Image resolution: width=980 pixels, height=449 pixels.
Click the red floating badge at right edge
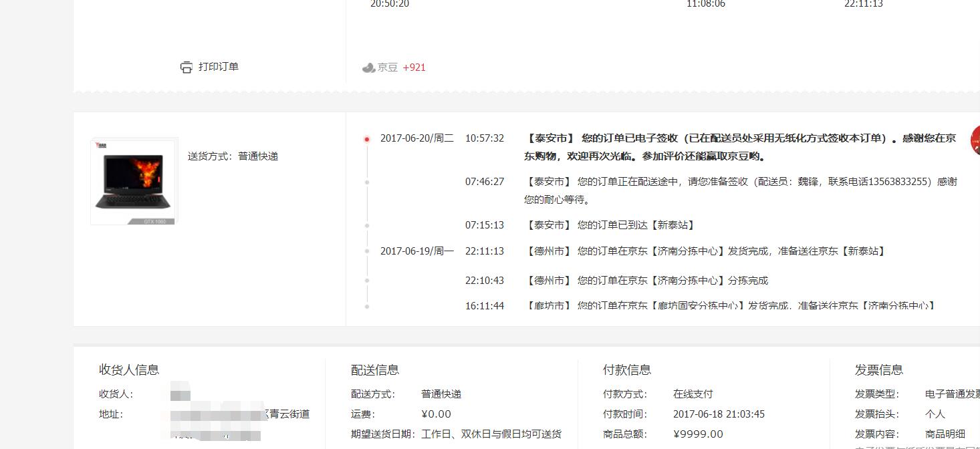975,140
